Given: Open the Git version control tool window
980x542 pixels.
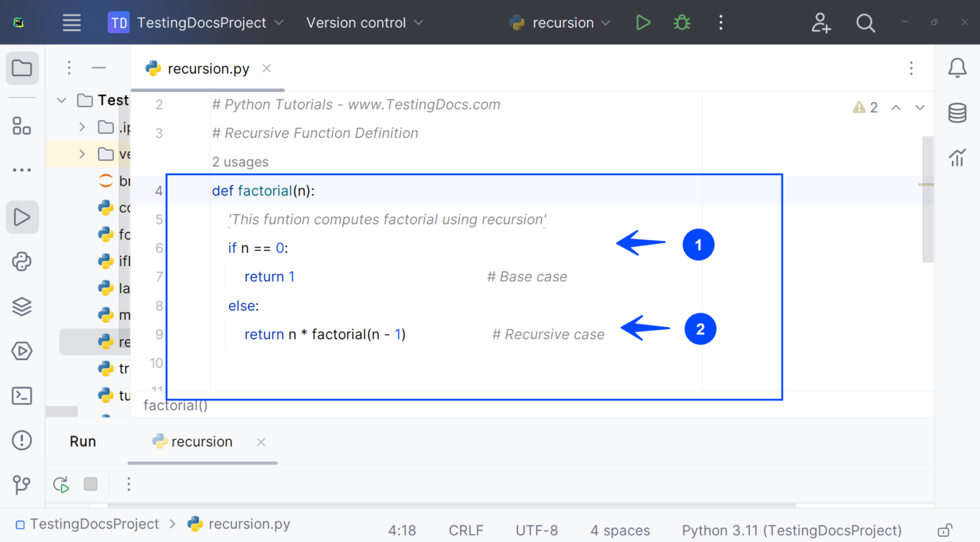Looking at the screenshot, I should [22, 485].
